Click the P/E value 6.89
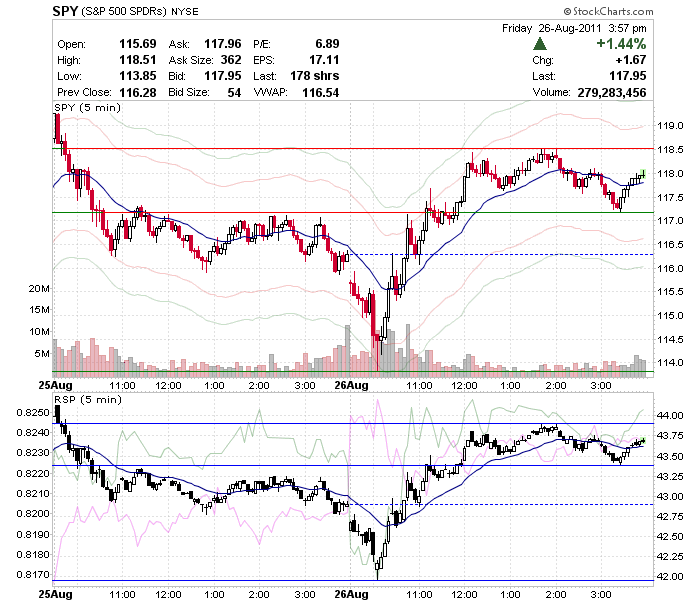 327,44
